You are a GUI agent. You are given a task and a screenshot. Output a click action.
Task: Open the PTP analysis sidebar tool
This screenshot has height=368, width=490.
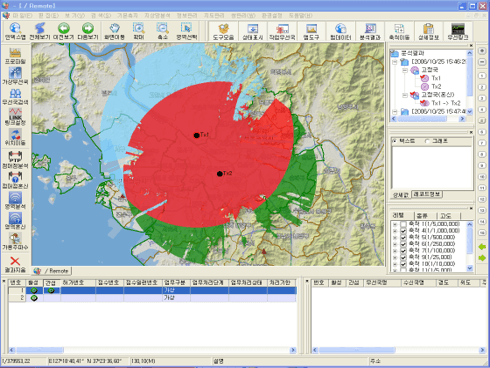pyautogui.click(x=15, y=159)
